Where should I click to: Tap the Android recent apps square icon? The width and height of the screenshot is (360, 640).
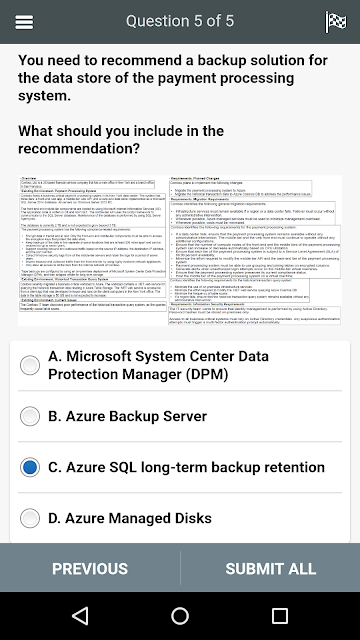(x=280, y=616)
